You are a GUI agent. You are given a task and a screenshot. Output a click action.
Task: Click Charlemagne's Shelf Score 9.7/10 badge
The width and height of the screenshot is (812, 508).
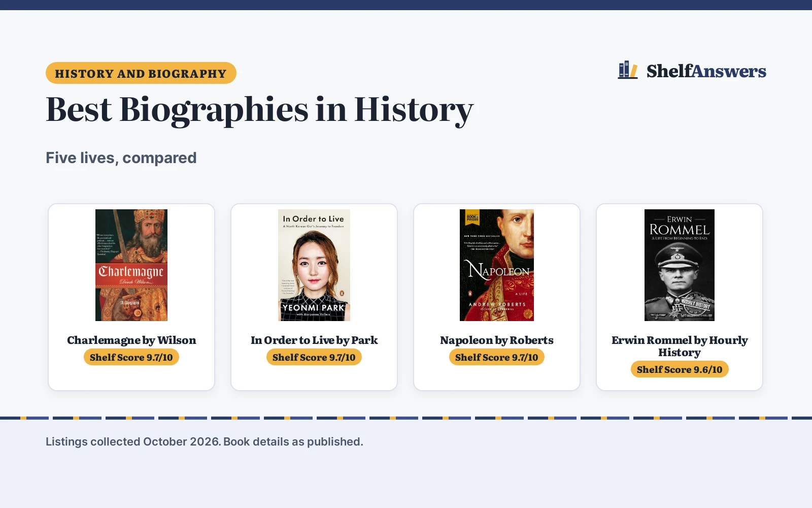[131, 357]
